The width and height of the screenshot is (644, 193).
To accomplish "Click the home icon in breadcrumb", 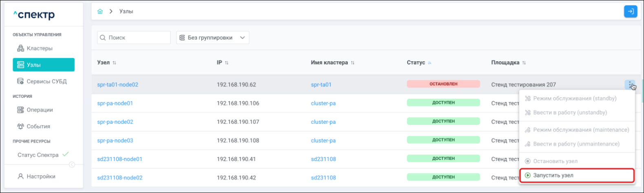I will (100, 11).
